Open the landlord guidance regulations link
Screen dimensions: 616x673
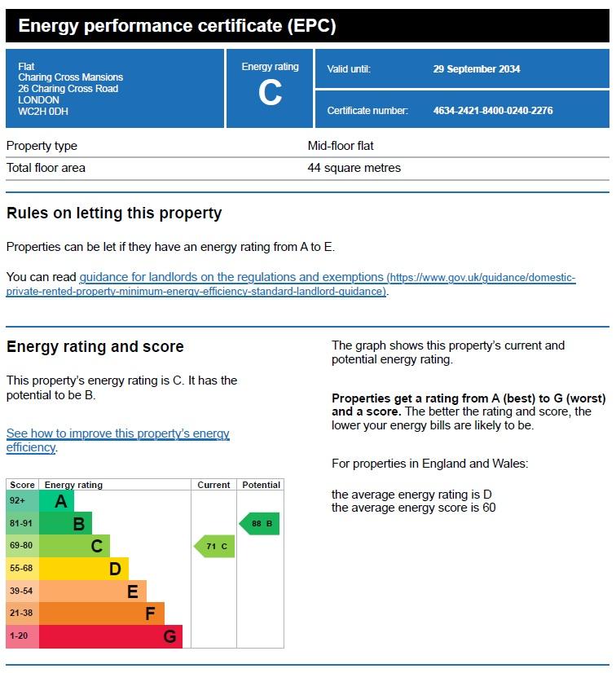click(x=291, y=284)
